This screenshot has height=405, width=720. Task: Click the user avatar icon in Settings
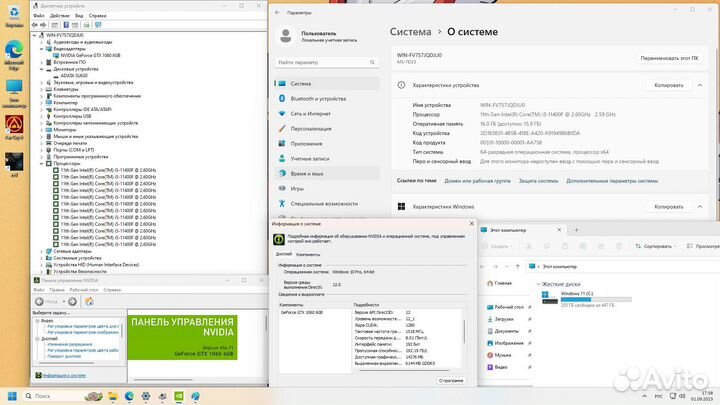coord(286,36)
